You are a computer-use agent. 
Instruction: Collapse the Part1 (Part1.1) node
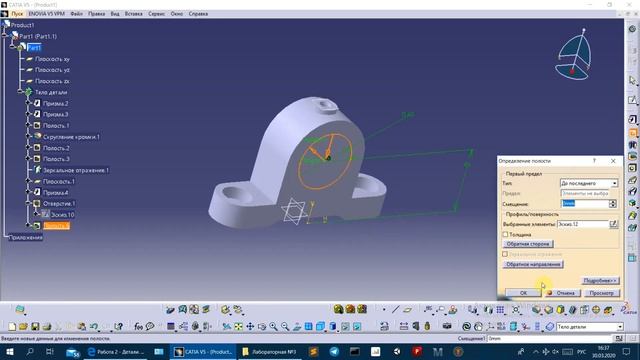pos(5,36)
